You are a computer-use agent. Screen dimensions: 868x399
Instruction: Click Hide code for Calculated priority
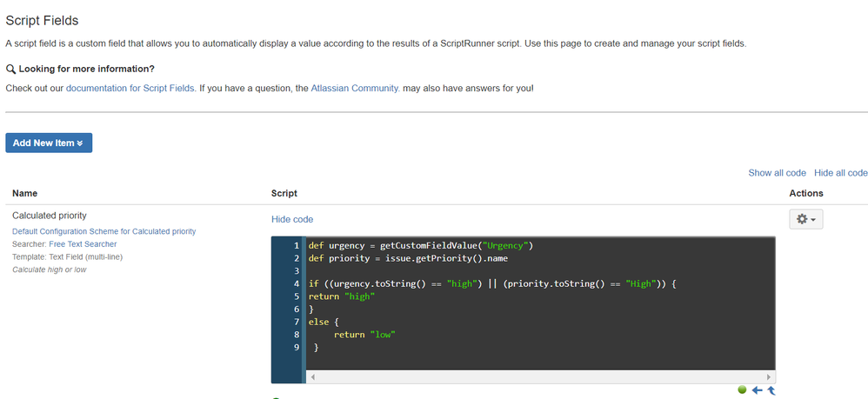(292, 219)
